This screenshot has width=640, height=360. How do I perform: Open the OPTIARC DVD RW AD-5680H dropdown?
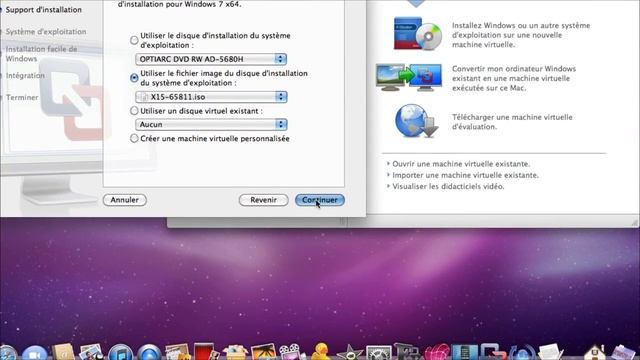pyautogui.click(x=211, y=59)
